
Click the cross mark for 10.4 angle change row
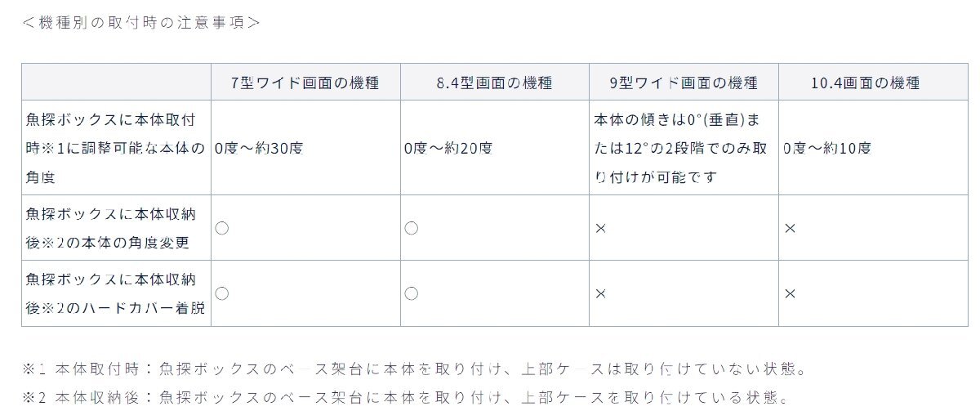tap(790, 228)
